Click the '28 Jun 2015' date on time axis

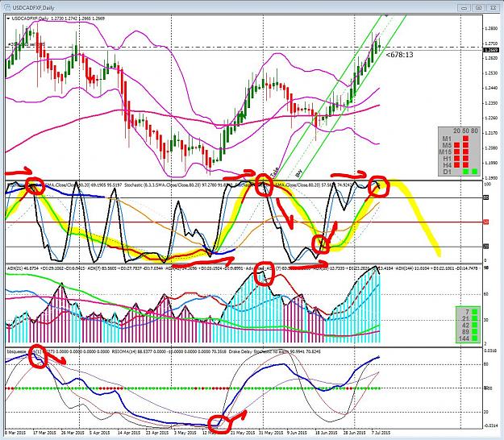[355, 433]
